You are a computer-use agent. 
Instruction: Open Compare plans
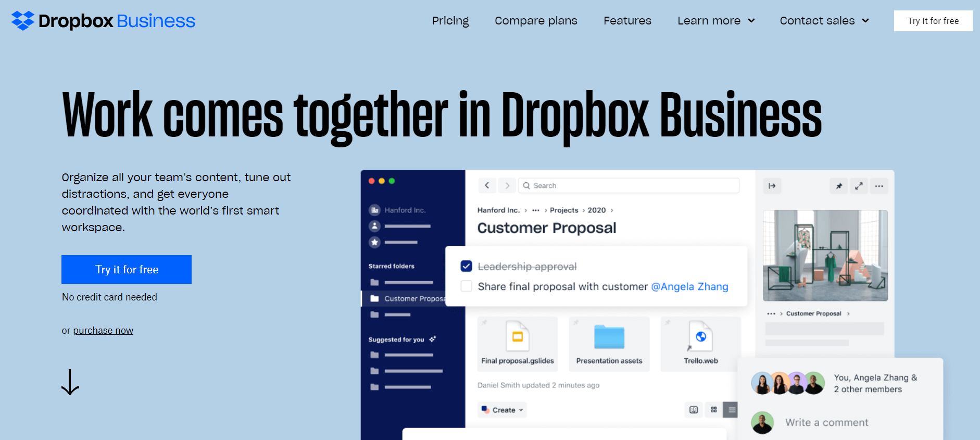click(x=536, y=21)
